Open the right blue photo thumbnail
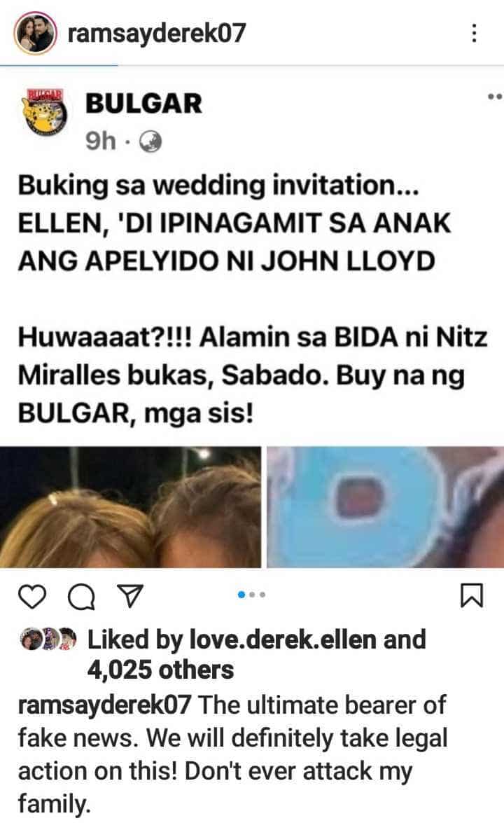This screenshot has width=504, height=823. tap(386, 507)
